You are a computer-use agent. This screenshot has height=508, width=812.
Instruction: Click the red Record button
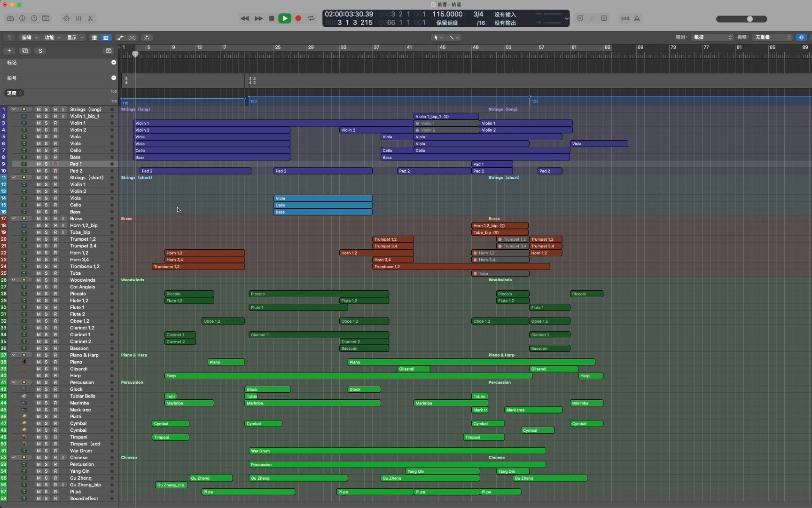(298, 18)
